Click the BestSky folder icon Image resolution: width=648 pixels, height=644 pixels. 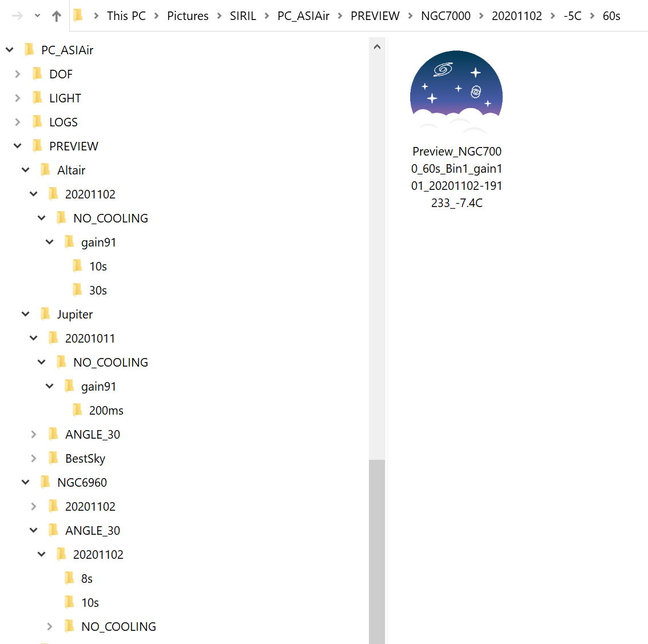pos(53,458)
